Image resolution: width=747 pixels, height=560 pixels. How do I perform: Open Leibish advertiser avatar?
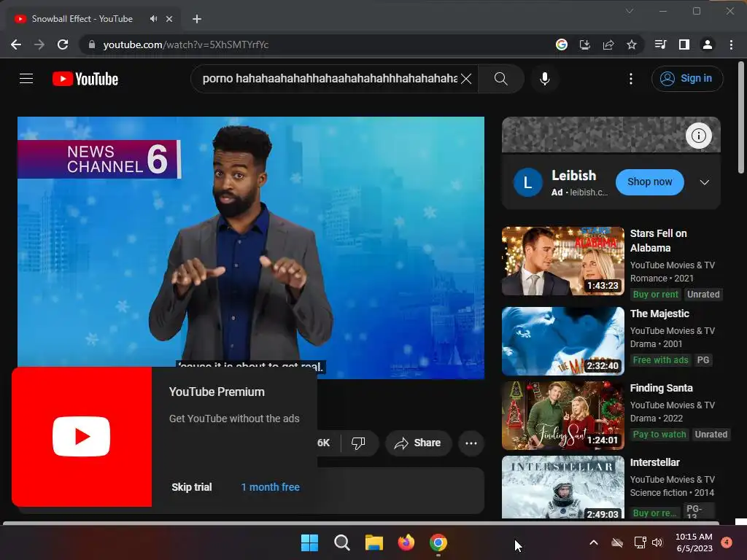(x=527, y=182)
